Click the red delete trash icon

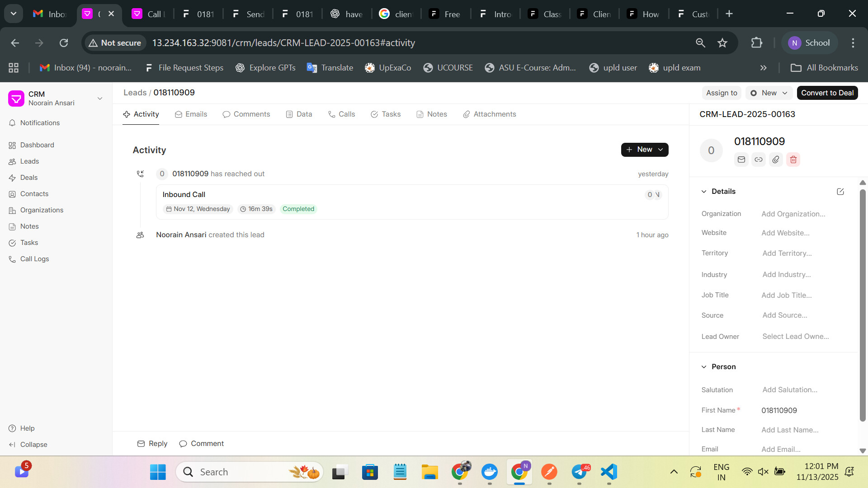tap(793, 160)
